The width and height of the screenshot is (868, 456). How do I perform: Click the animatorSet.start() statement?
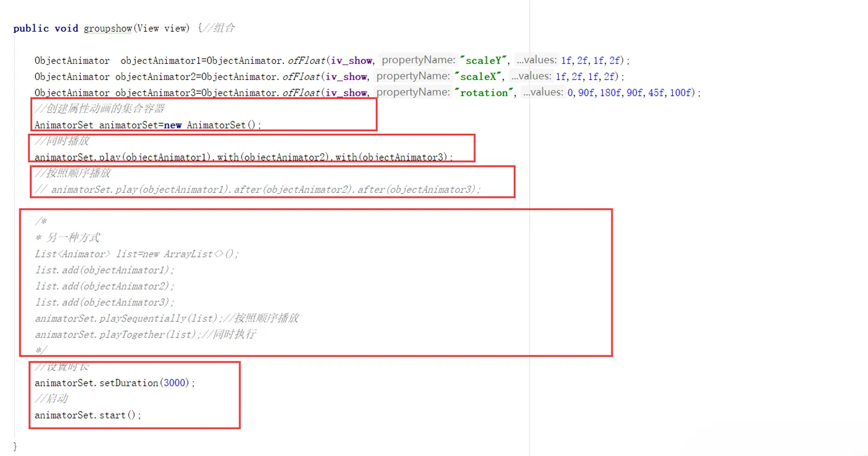point(88,415)
